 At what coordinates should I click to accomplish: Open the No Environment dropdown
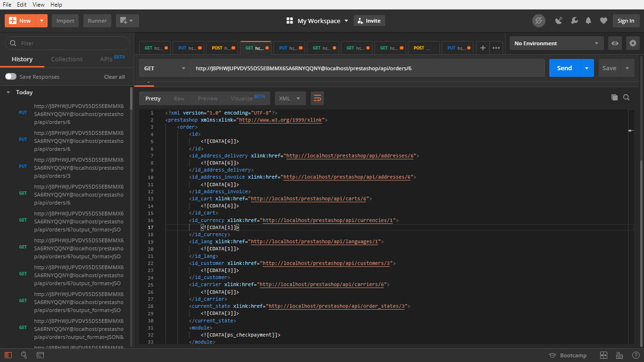point(556,43)
